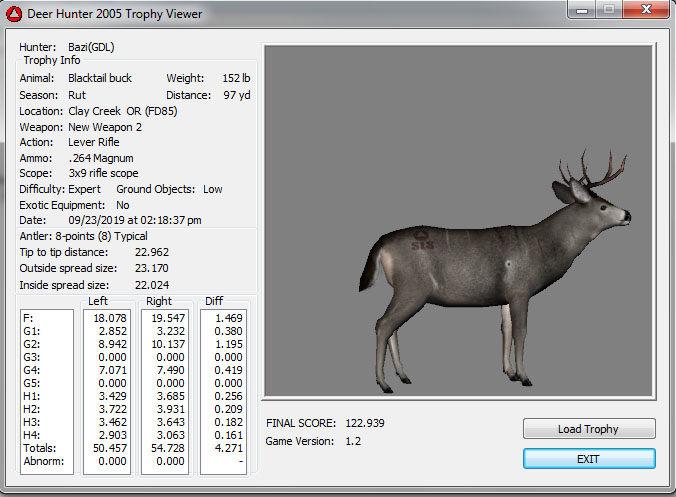The height and width of the screenshot is (497, 676).
Task: Click the EXIT button
Action: [589, 459]
